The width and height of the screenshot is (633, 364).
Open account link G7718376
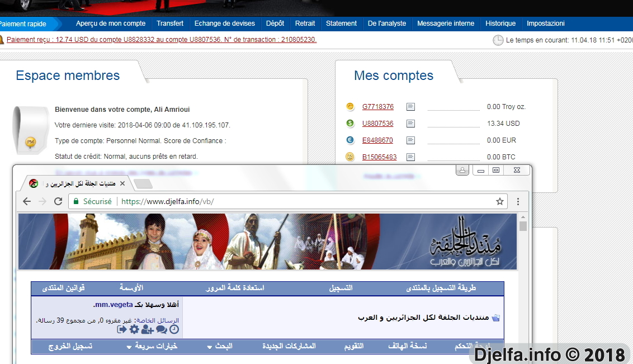378,107
